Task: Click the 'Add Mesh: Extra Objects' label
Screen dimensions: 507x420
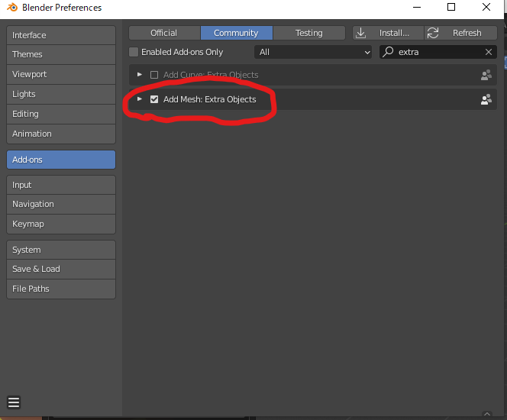Action: point(209,99)
